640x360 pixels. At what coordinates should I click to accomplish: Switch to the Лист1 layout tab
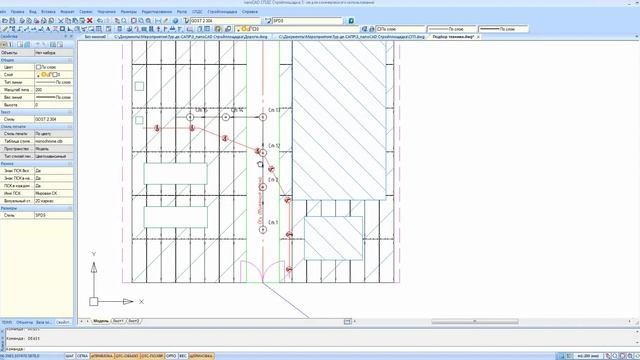click(x=118, y=322)
